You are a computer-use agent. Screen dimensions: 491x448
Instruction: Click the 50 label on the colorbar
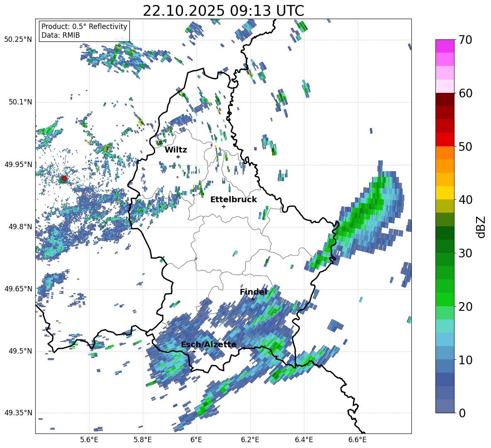(x=465, y=146)
